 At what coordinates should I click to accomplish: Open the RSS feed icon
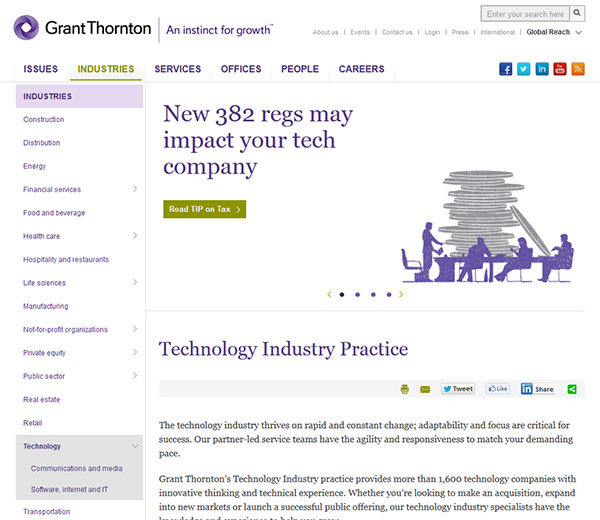[578, 69]
